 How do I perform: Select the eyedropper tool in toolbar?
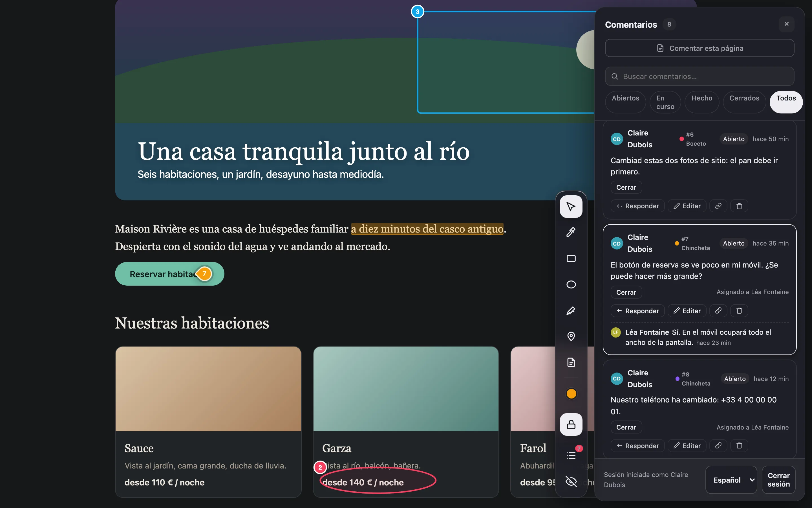571,232
